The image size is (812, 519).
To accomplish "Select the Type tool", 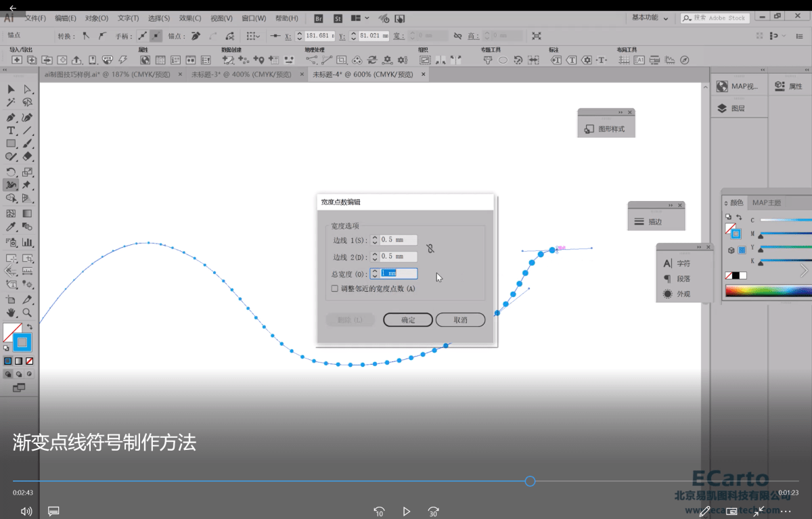I will coord(11,131).
